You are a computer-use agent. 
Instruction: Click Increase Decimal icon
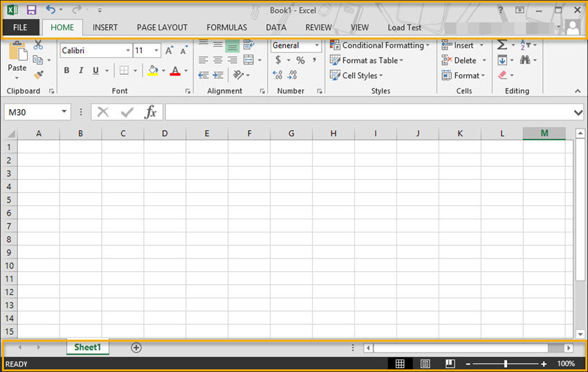pos(277,75)
